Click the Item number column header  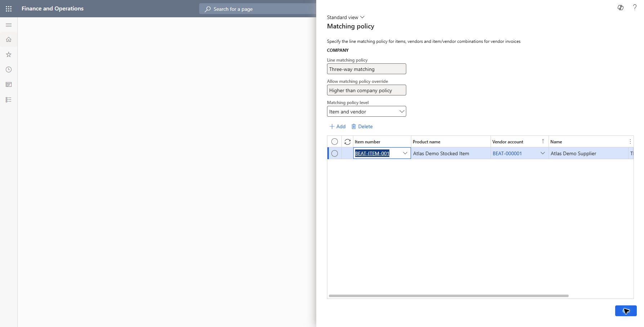click(382, 142)
